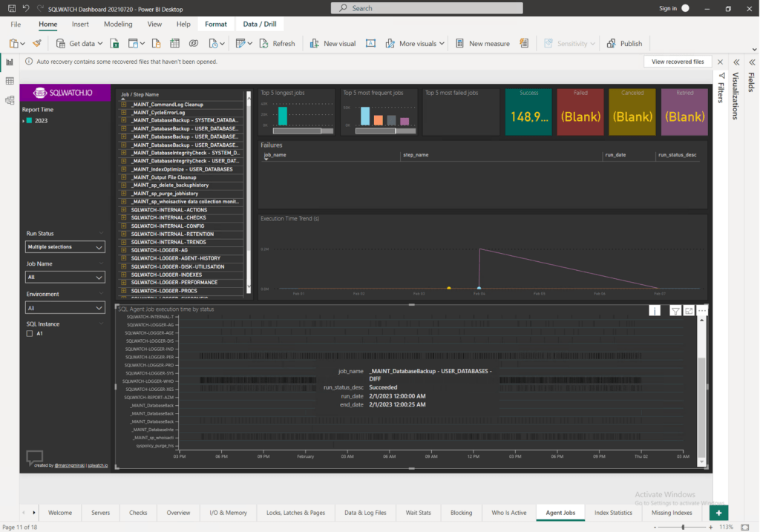Open the Model view in left sidebar
760x532 pixels.
point(10,100)
